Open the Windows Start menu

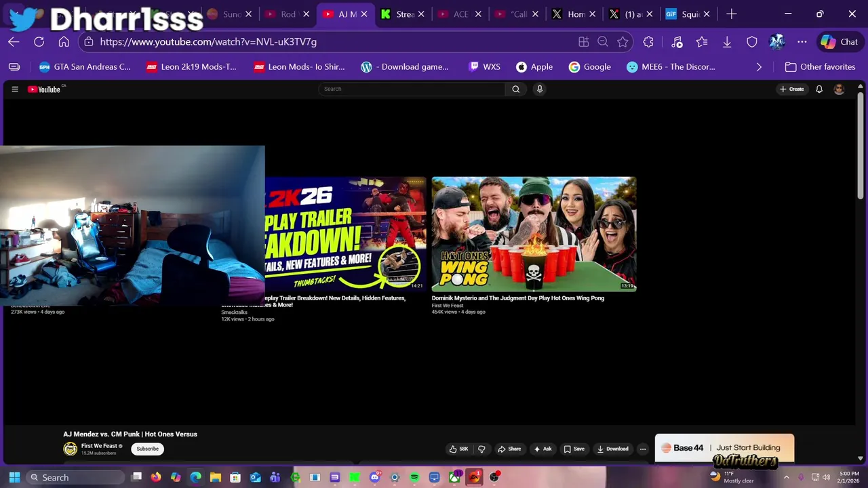click(14, 477)
